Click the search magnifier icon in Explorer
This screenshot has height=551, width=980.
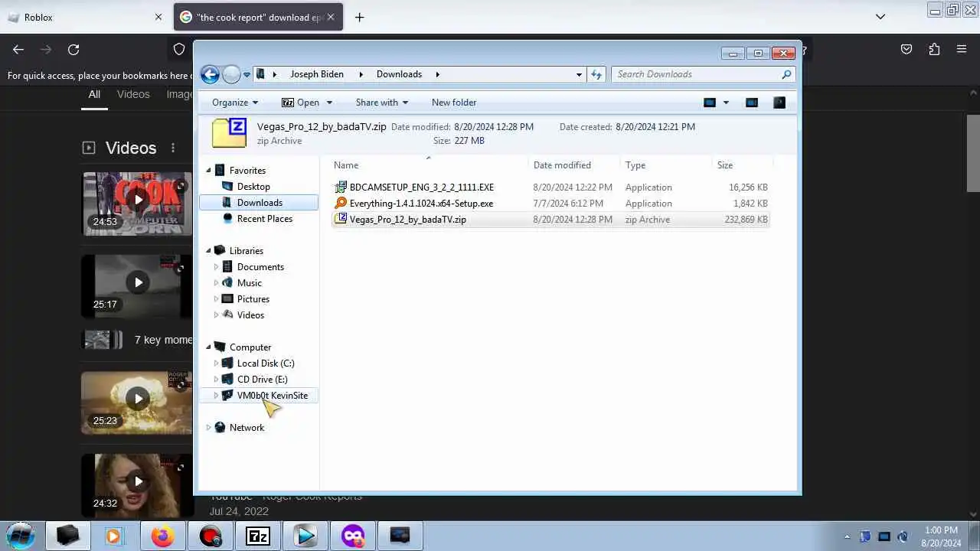point(786,74)
